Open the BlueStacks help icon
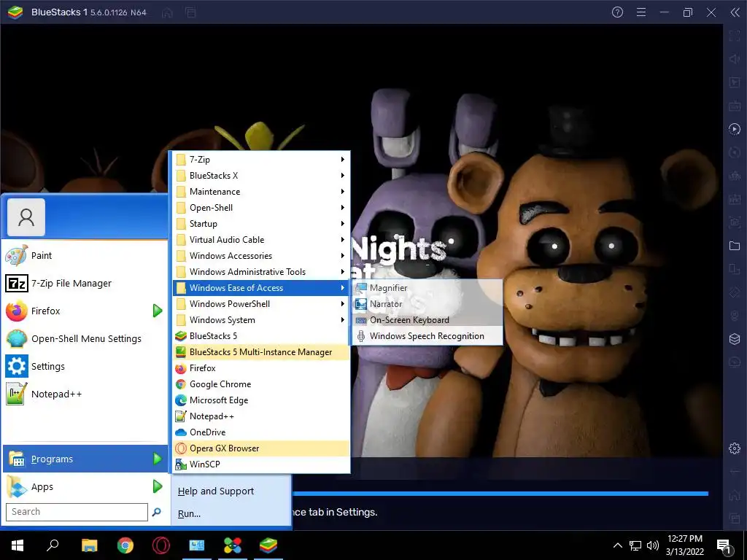747x560 pixels. point(617,12)
